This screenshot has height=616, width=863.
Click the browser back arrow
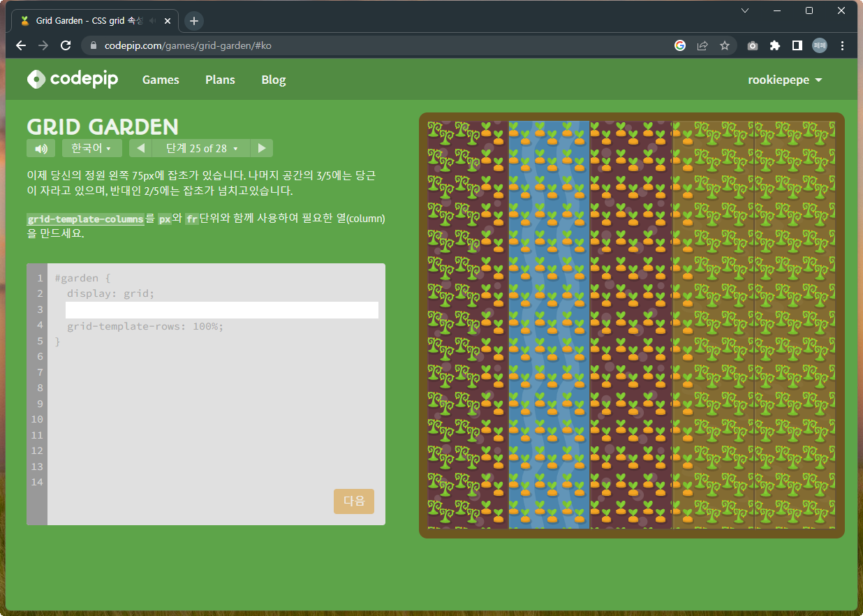(x=21, y=45)
